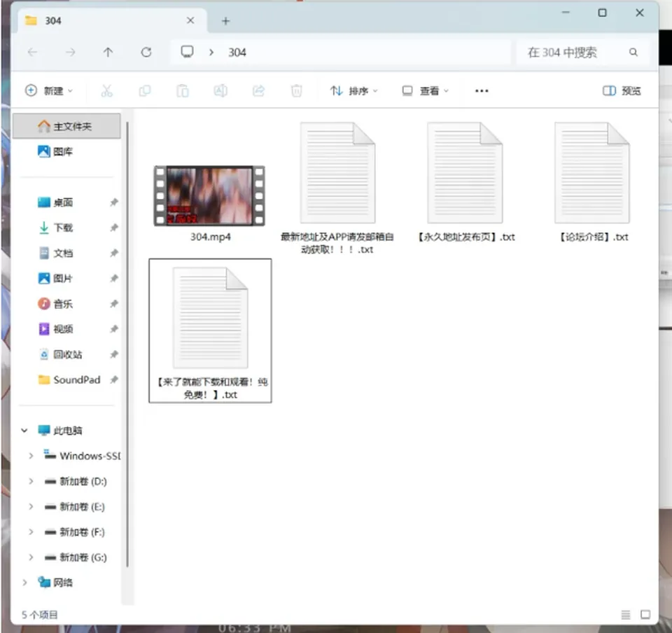Click the Cut scissors icon in toolbar
This screenshot has width=672, height=633.
click(x=106, y=91)
